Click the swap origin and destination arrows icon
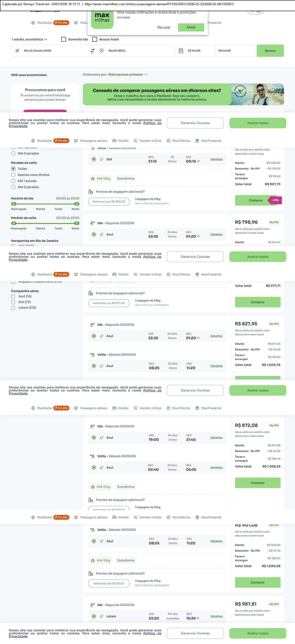The image size is (295, 644). coord(92,51)
